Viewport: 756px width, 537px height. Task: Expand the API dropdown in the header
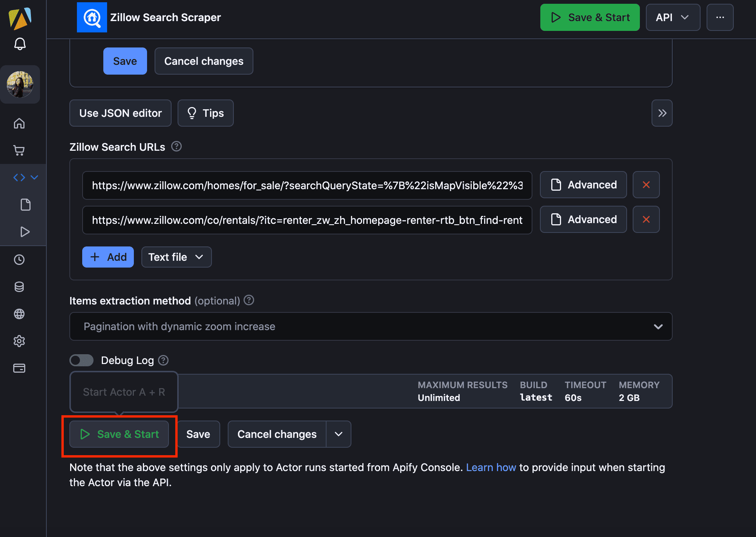673,17
